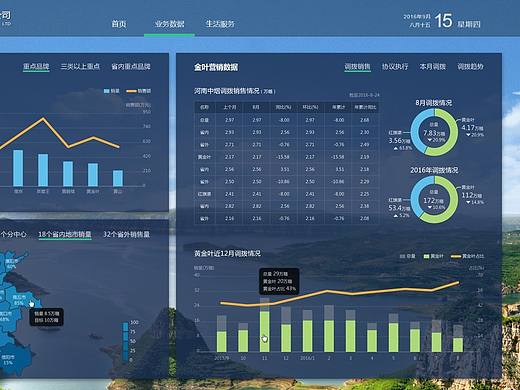Switch to the 三类以上重点 tab
This screenshot has width=520, height=390.
(x=80, y=66)
